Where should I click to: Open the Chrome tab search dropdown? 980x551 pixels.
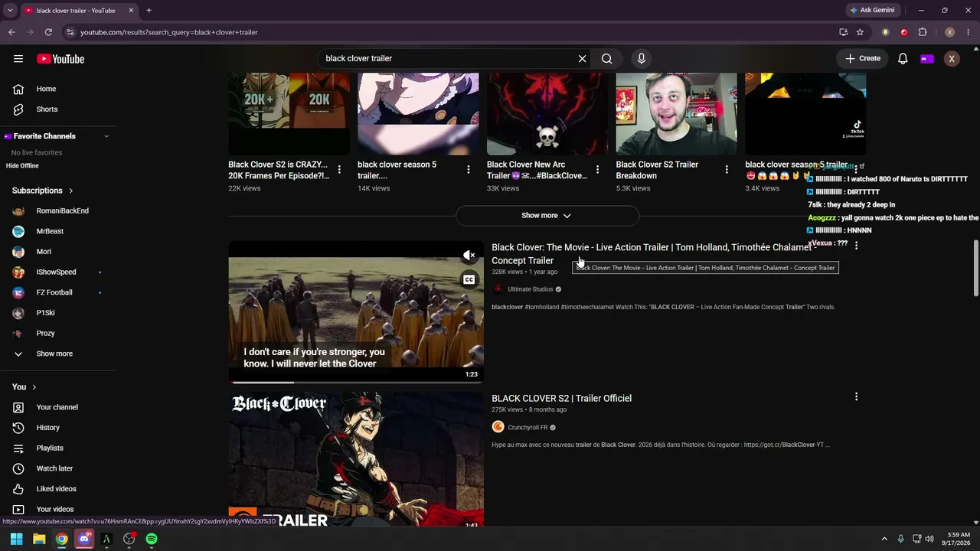(10, 11)
